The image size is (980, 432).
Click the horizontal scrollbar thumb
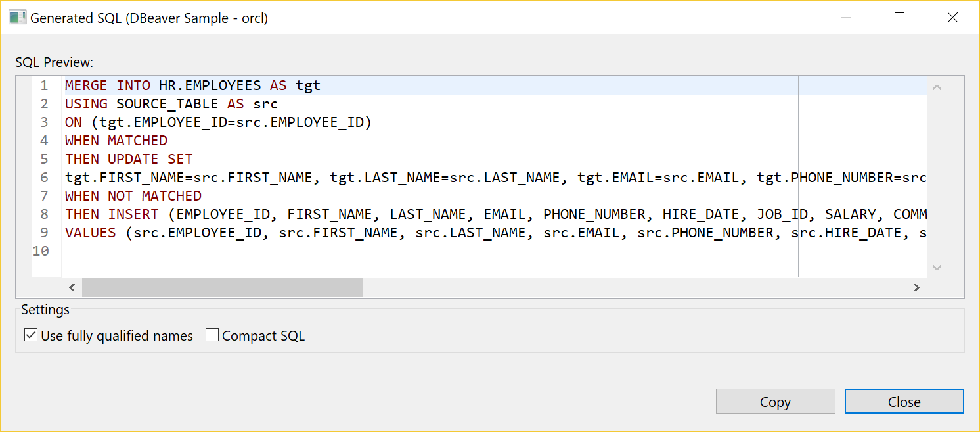click(223, 287)
